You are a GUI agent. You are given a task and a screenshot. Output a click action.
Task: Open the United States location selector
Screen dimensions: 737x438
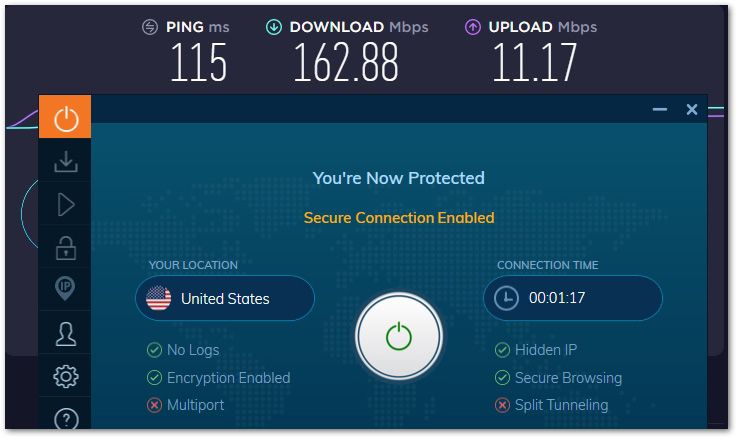coord(225,298)
